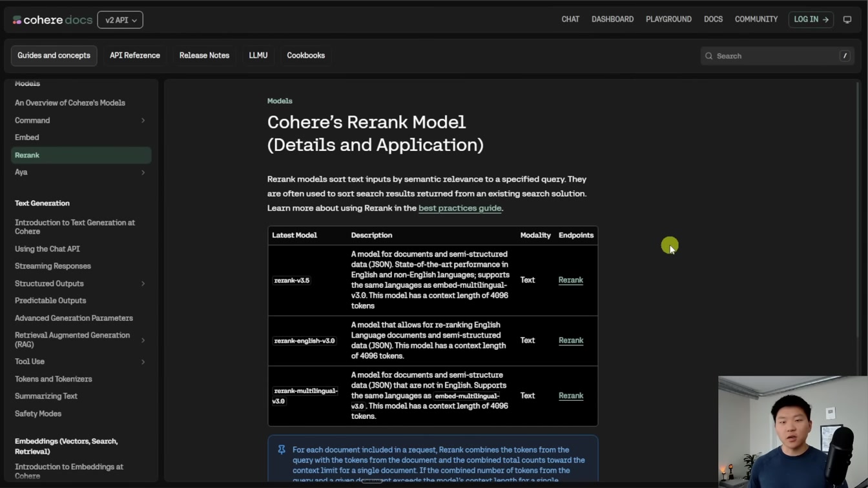Click the Cohere docs logo
868x488 pixels.
[52, 20]
